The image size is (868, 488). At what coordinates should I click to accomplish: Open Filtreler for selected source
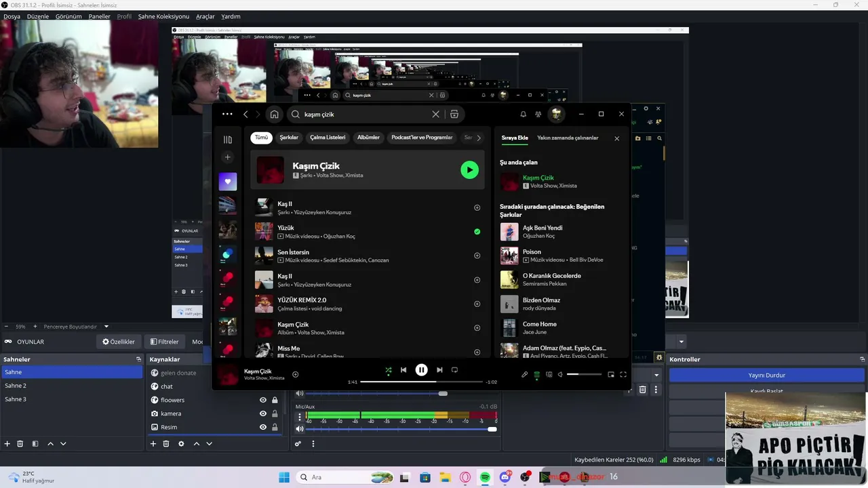point(165,342)
